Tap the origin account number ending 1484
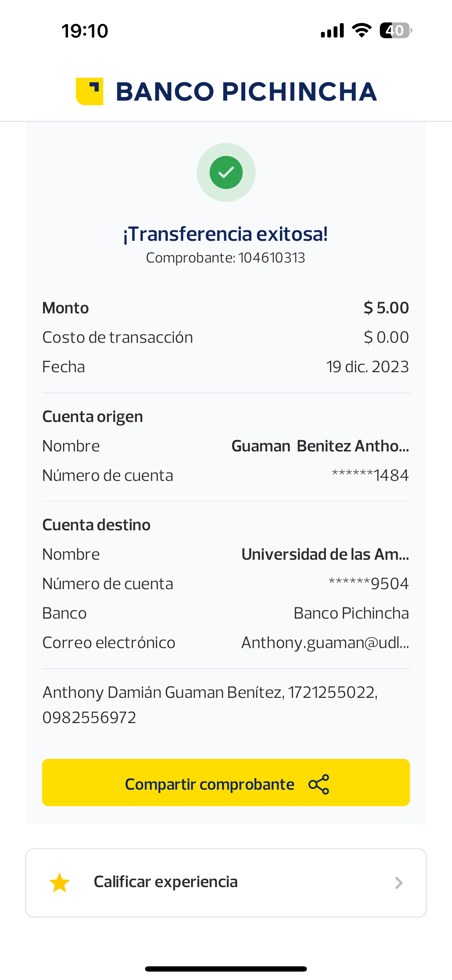 pyautogui.click(x=370, y=475)
